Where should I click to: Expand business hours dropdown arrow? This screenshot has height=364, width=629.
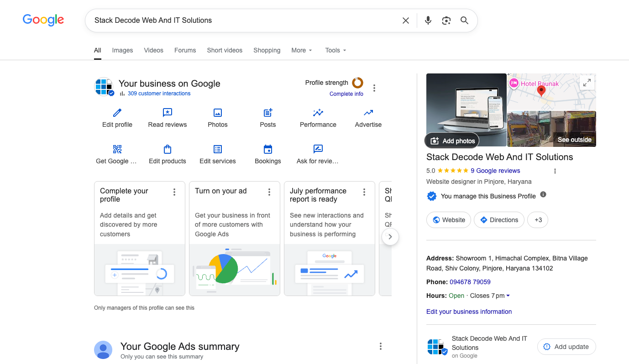[x=508, y=296]
